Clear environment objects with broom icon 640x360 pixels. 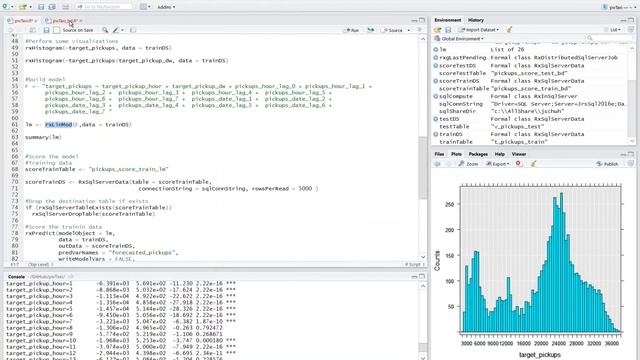(509, 30)
